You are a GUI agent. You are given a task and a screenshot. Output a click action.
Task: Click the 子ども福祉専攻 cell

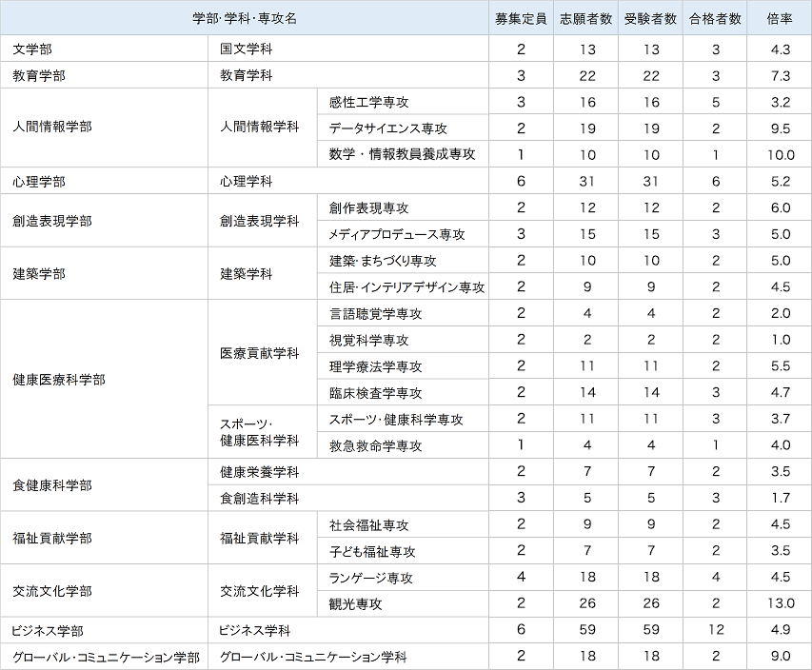371,551
